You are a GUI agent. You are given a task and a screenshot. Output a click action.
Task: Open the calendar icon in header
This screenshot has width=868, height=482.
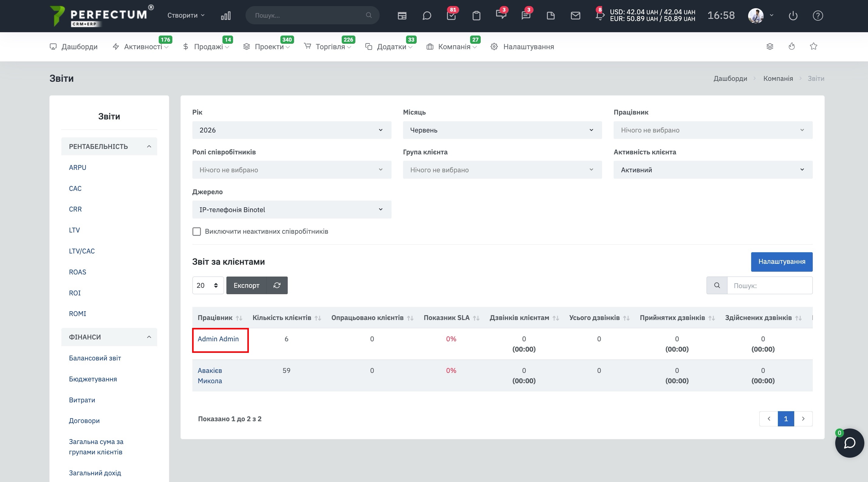click(x=402, y=15)
